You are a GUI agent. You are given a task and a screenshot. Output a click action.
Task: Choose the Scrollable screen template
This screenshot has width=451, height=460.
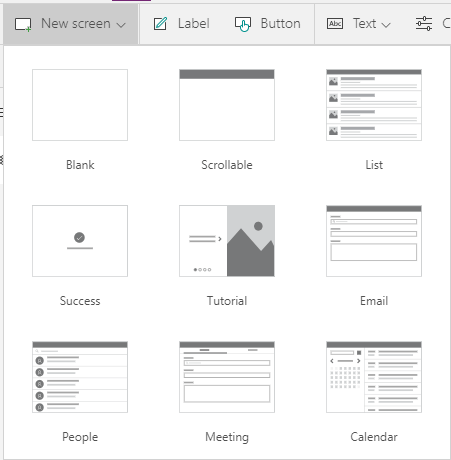(227, 105)
